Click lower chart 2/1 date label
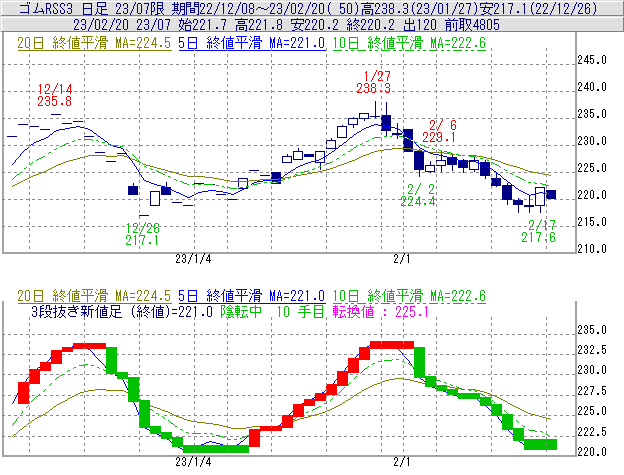 coord(402,462)
